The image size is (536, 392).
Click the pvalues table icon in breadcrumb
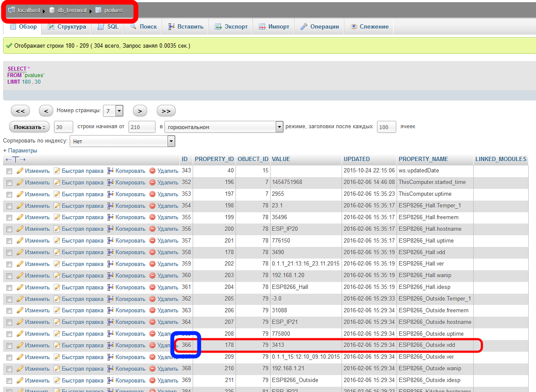[98, 10]
